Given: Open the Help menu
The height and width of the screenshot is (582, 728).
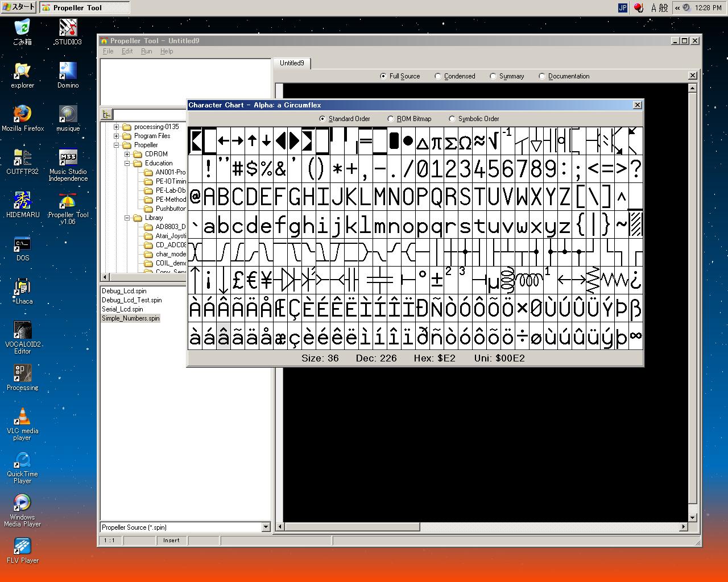Looking at the screenshot, I should click(167, 51).
